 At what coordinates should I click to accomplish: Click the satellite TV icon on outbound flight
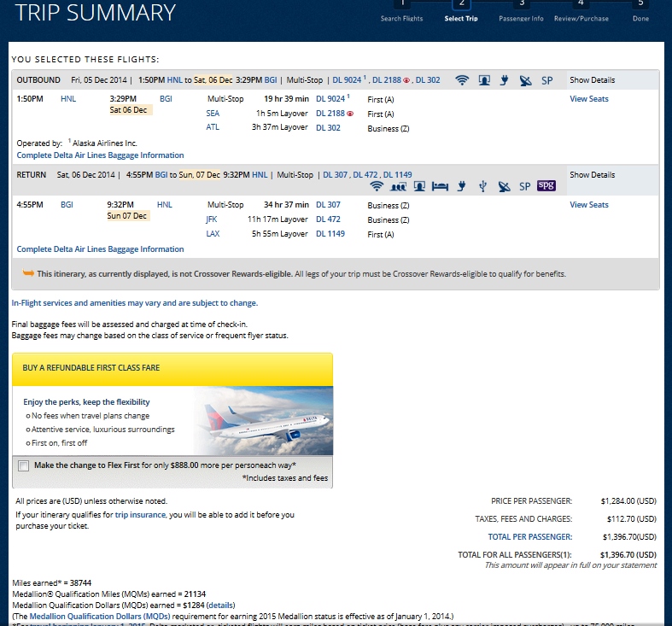[525, 80]
